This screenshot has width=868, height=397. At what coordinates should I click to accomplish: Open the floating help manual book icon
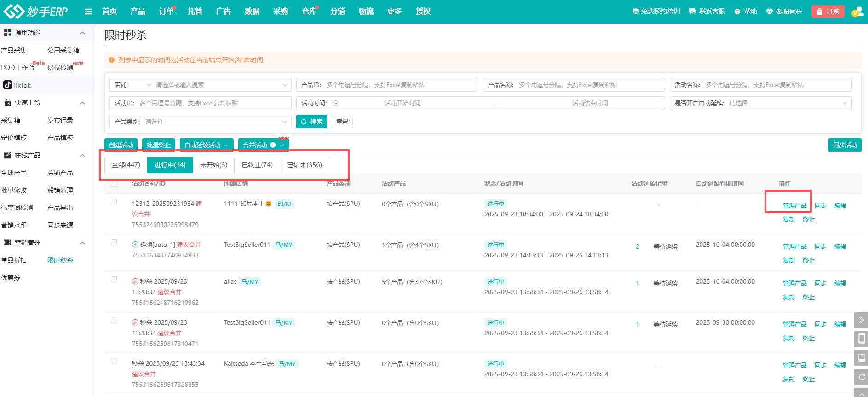click(861, 358)
